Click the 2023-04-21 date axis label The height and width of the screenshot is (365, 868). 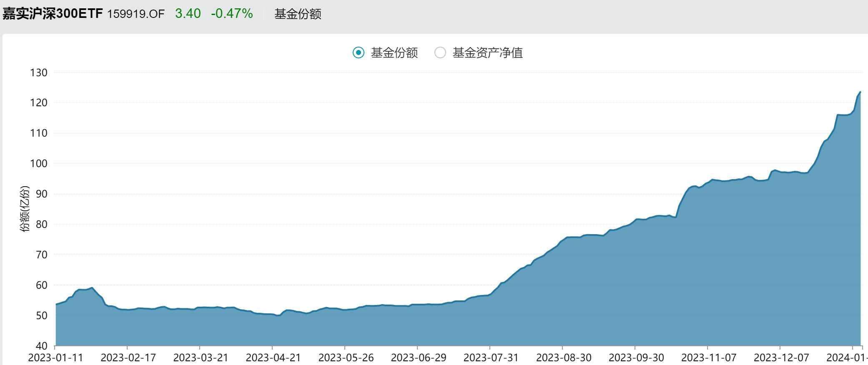(273, 357)
